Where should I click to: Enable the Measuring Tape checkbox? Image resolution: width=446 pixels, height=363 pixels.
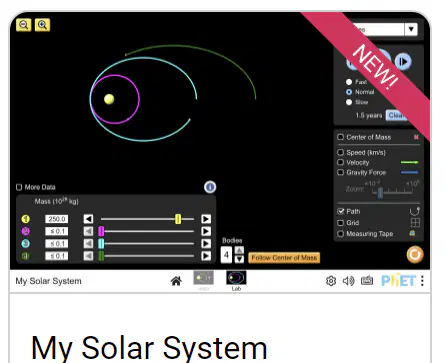(x=340, y=234)
